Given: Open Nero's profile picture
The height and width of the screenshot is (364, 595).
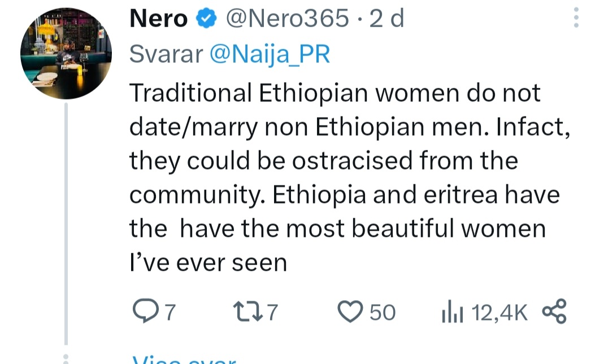Looking at the screenshot, I should click(66, 53).
